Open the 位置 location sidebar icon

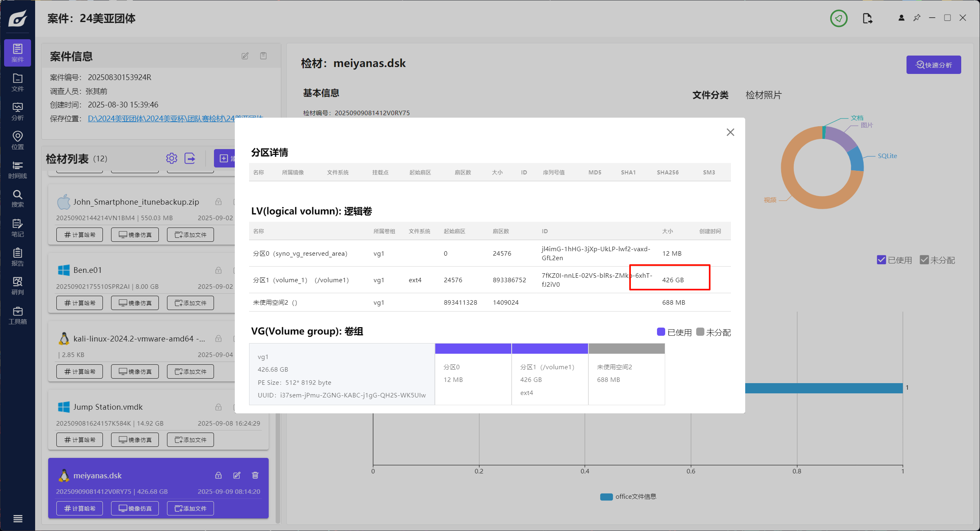point(18,140)
